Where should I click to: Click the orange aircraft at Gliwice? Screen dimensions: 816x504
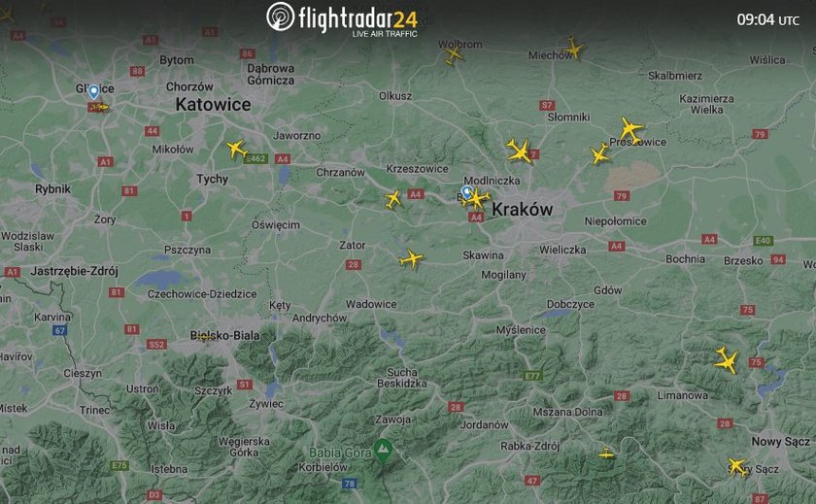(x=98, y=107)
